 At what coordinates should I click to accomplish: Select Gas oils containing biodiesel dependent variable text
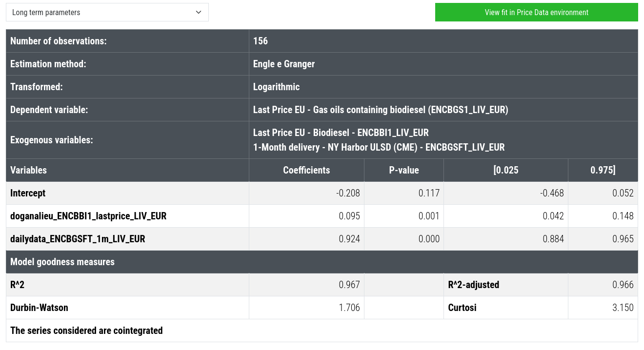pyautogui.click(x=381, y=110)
